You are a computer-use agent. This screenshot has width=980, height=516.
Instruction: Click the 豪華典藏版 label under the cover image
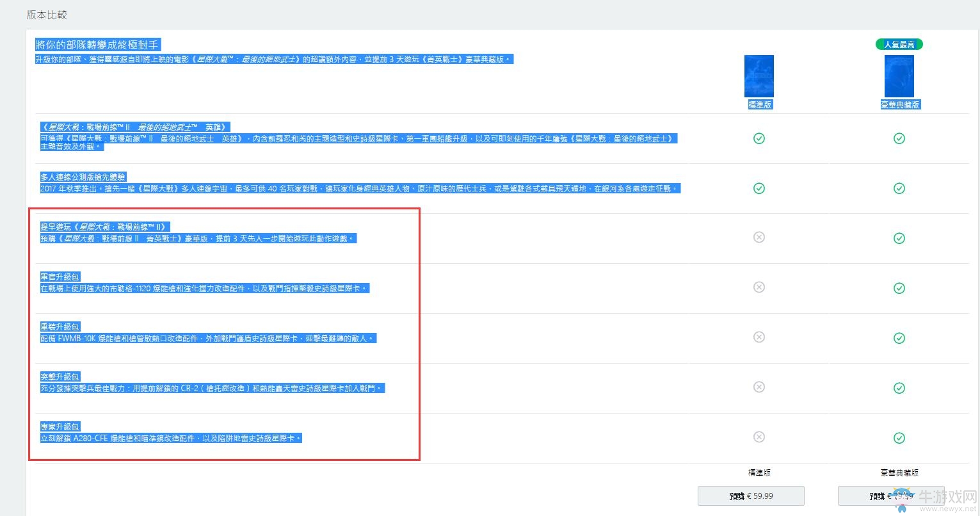tap(900, 104)
